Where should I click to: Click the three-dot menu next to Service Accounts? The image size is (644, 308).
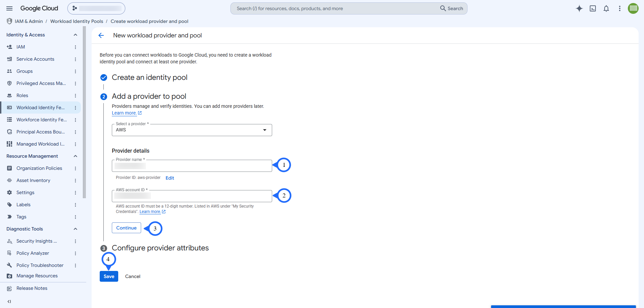click(x=75, y=59)
